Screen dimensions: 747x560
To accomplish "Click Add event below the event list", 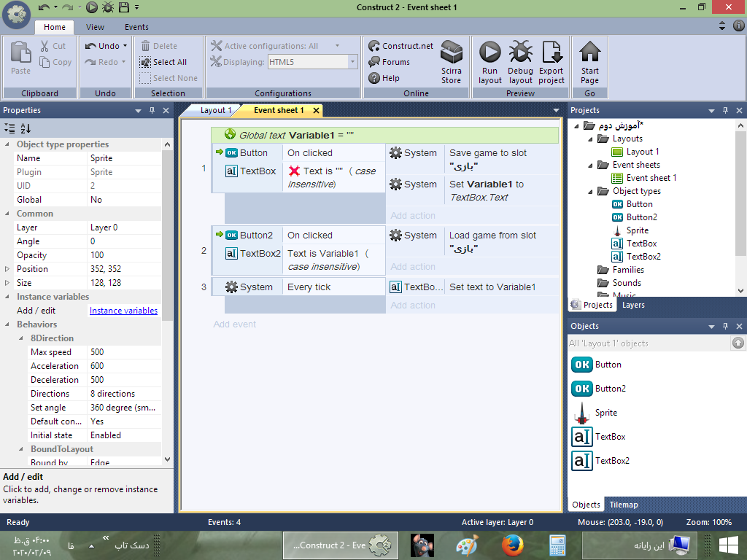I will coord(234,324).
